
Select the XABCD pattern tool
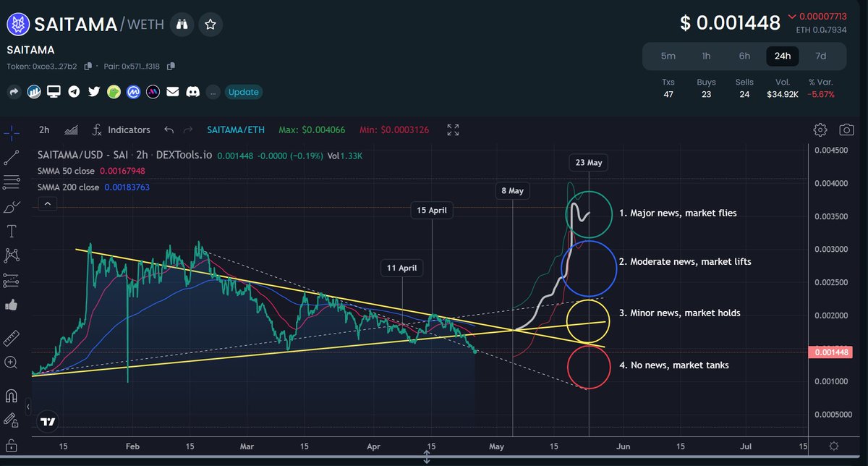click(11, 255)
